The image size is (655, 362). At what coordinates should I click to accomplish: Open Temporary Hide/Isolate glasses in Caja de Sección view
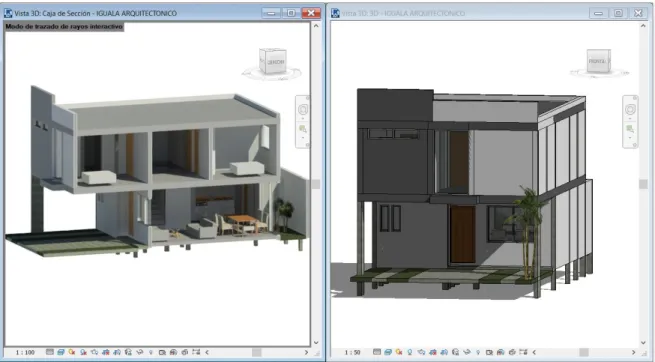[x=140, y=352]
